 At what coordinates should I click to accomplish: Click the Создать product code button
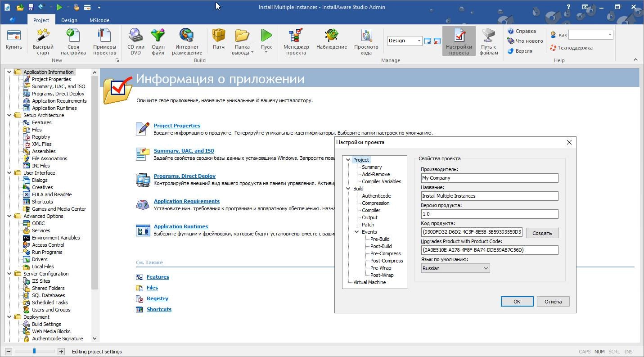542,233
